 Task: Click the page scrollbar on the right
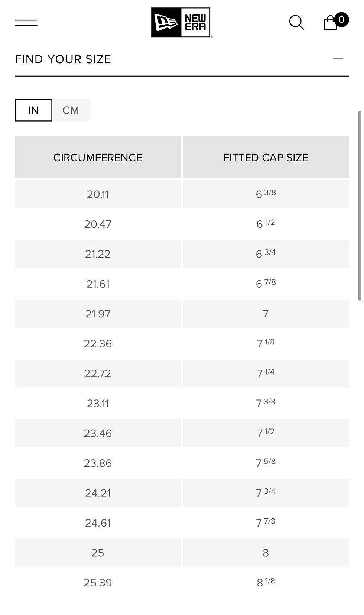point(360,205)
